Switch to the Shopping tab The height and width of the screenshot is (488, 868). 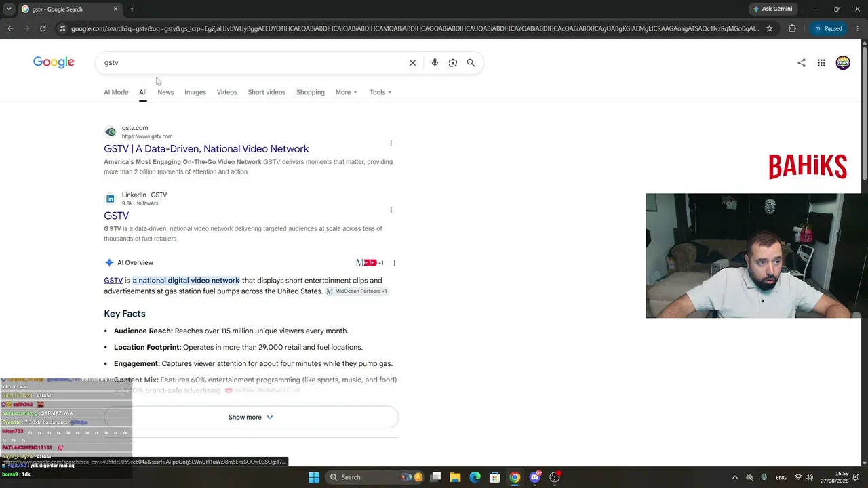pos(311,92)
